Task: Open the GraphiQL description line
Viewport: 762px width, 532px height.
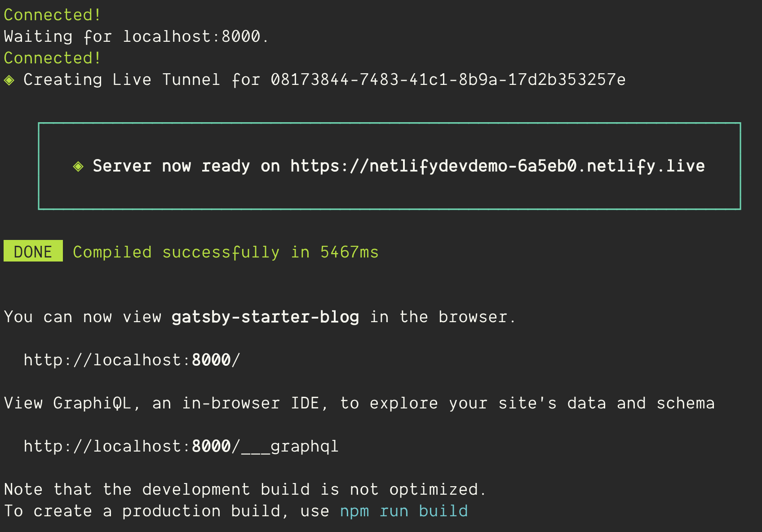Action: (359, 403)
